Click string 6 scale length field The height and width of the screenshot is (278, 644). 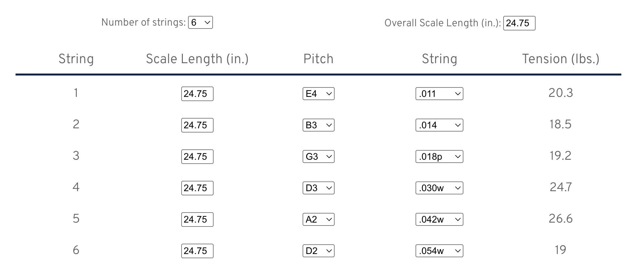coord(197,251)
